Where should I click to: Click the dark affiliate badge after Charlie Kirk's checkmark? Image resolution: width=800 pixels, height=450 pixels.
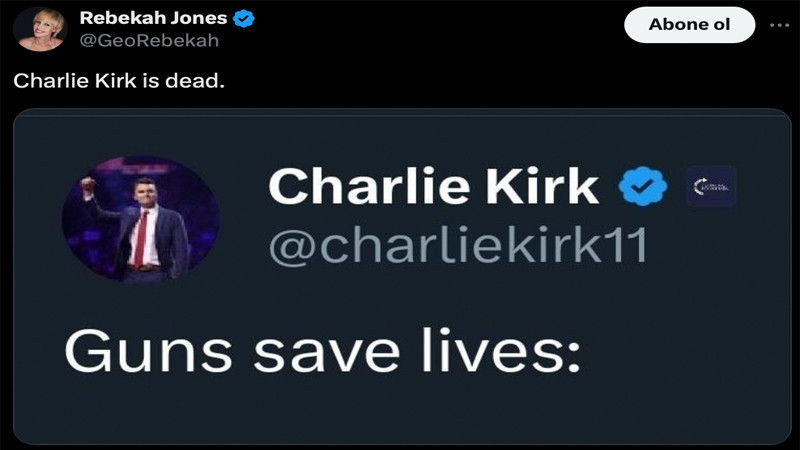coord(711,187)
